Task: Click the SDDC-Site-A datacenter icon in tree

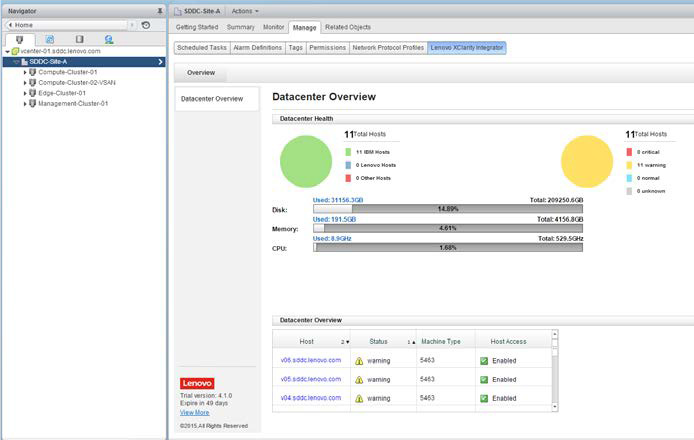Action: point(24,62)
